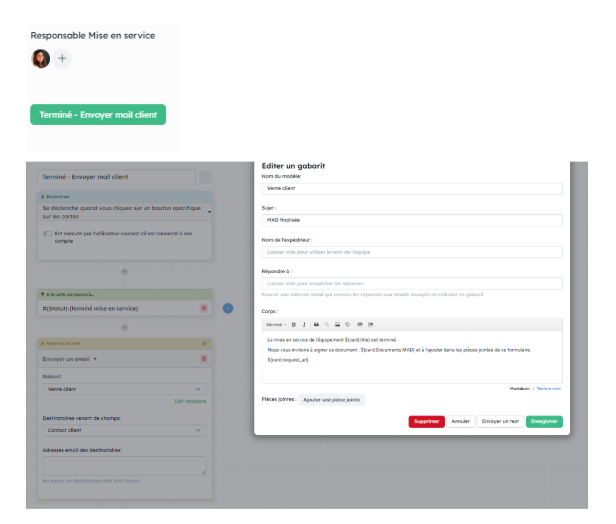The height and width of the screenshot is (524, 616).
Task: Expand the Contact client destinataires dropdown
Action: point(122,430)
